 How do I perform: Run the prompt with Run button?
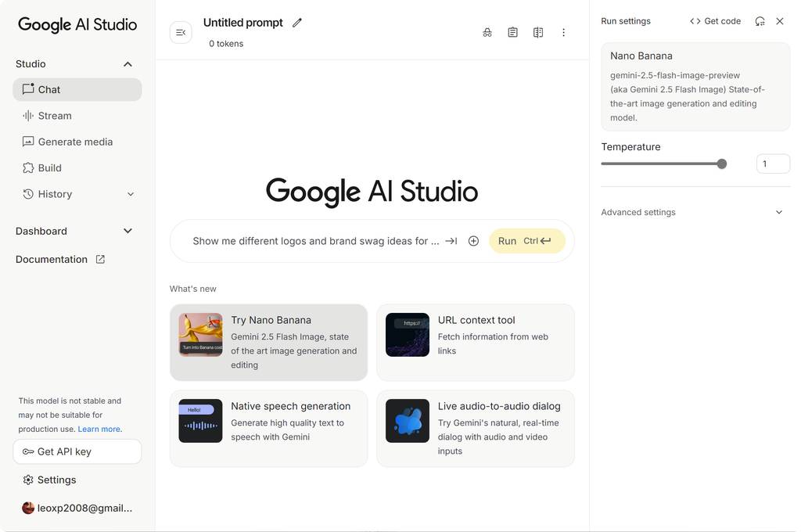[x=527, y=241]
